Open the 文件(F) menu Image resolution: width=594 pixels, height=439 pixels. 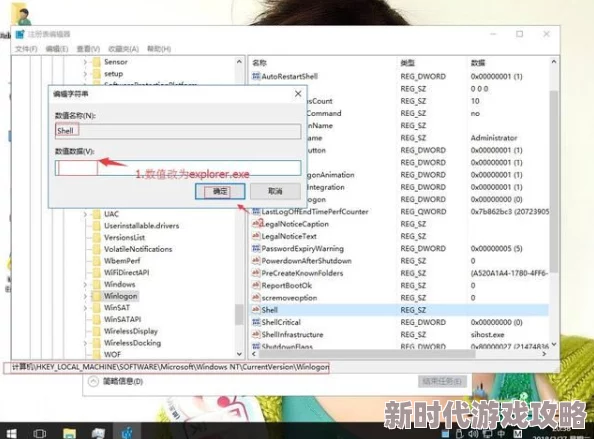coord(26,49)
